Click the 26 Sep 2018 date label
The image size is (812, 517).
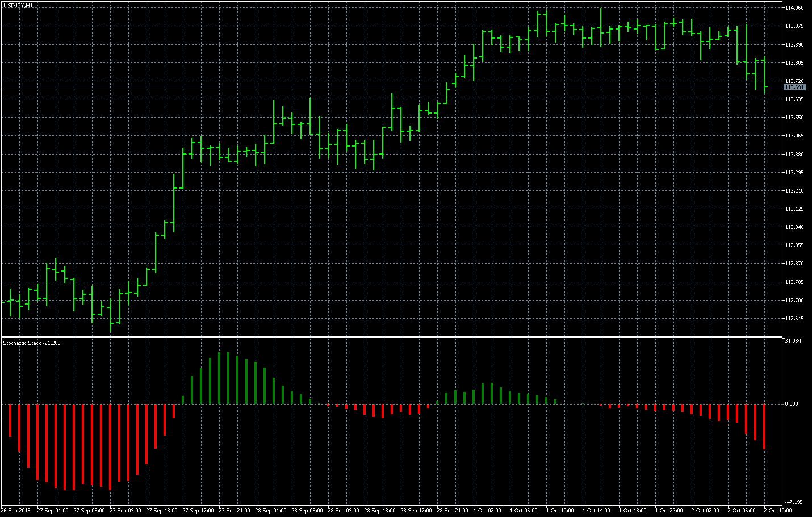pyautogui.click(x=16, y=511)
